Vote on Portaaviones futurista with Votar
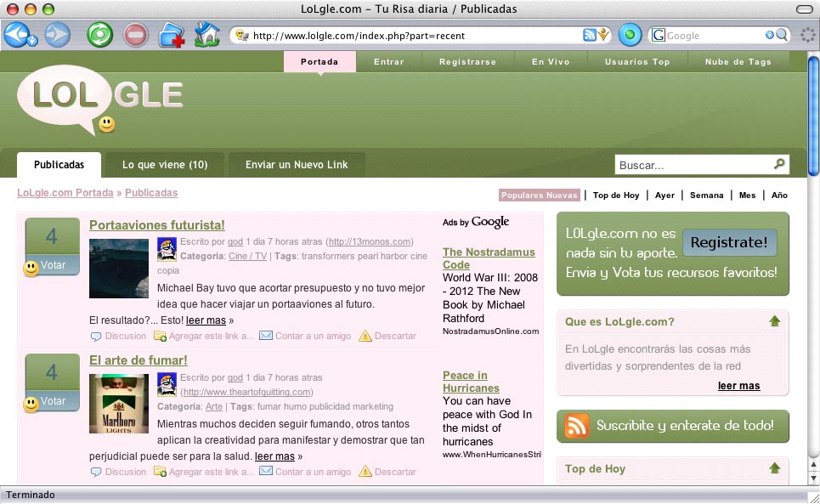820x504 pixels. (x=53, y=265)
